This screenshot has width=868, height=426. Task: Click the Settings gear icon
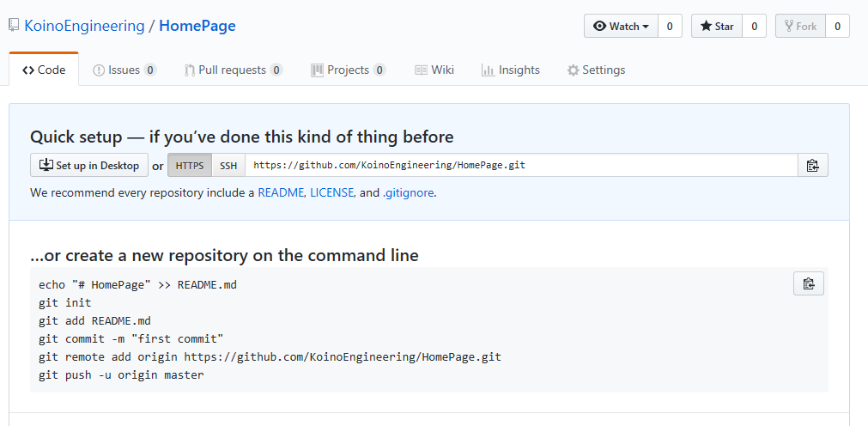pos(573,70)
